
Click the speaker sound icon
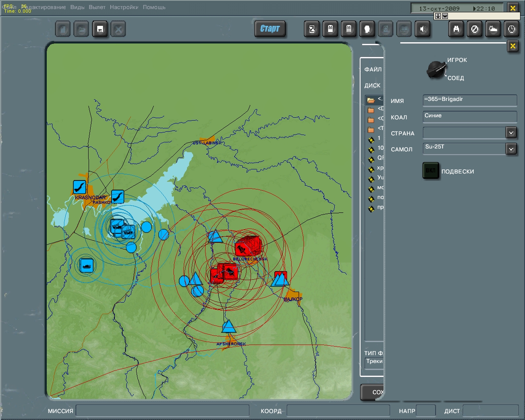tap(423, 29)
